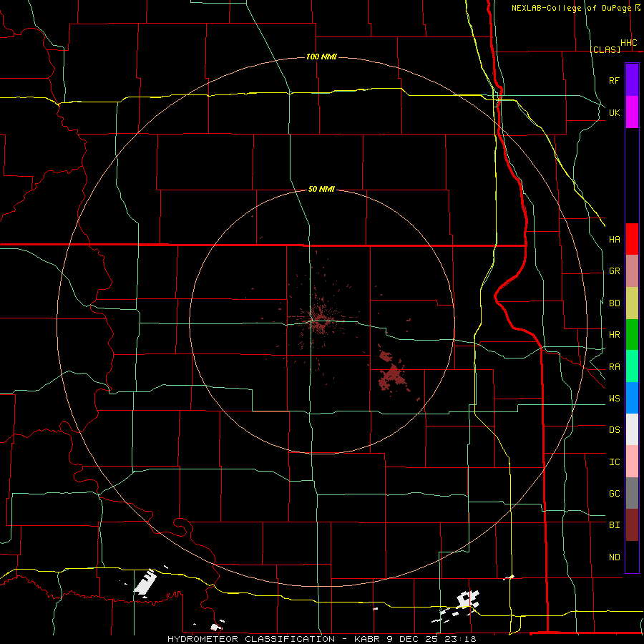Screen dimensions: 644x644
Task: Click the white dry-snow echo at bottom left
Action: pyautogui.click(x=145, y=582)
